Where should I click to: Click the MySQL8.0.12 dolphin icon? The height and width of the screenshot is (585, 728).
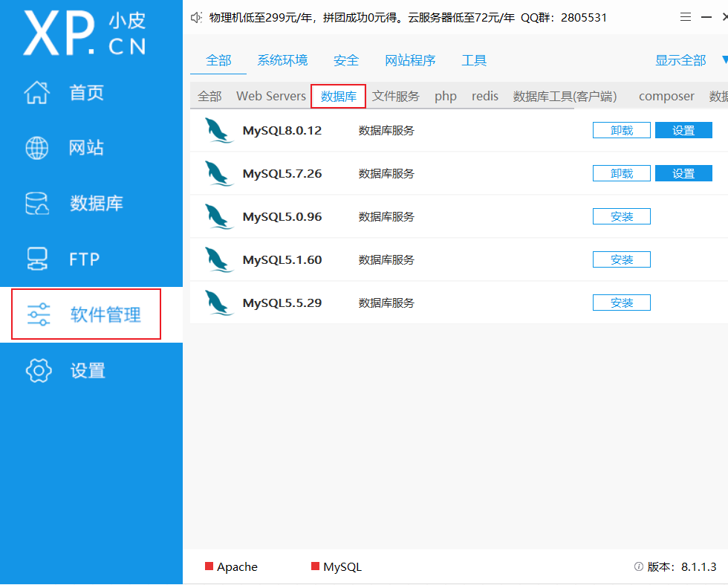[218, 131]
